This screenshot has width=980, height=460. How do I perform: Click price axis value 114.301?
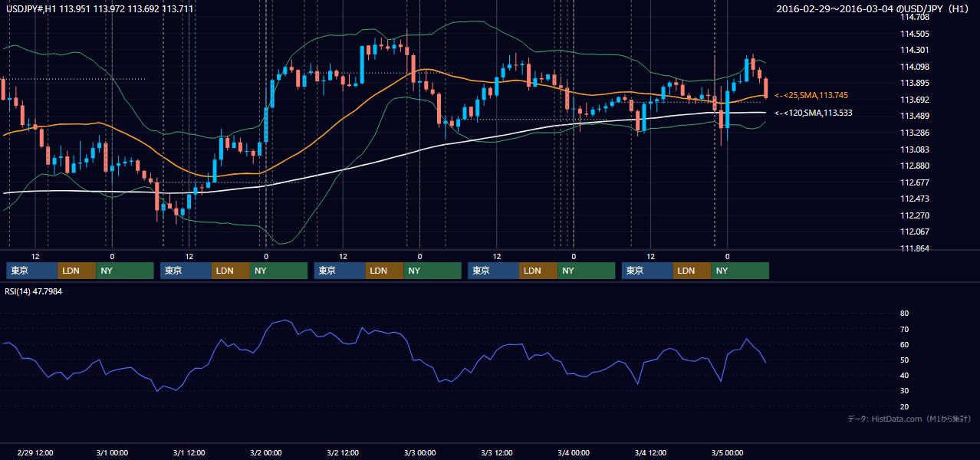pyautogui.click(x=915, y=50)
